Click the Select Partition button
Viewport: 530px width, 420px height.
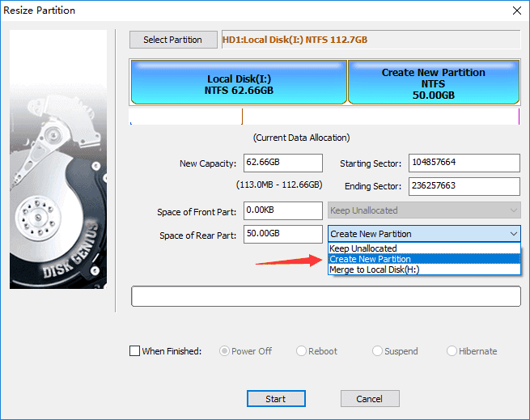173,40
